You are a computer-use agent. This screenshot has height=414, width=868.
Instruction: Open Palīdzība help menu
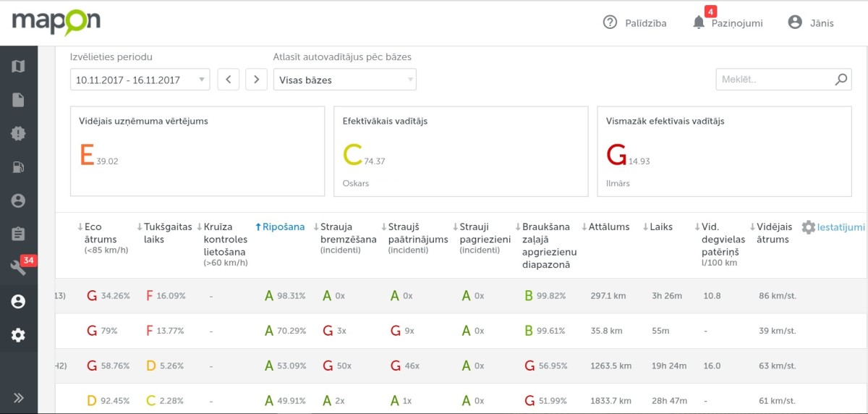coord(634,23)
